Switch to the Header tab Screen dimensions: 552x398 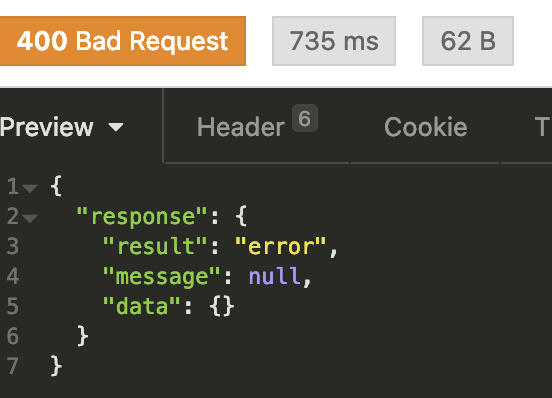(x=241, y=127)
